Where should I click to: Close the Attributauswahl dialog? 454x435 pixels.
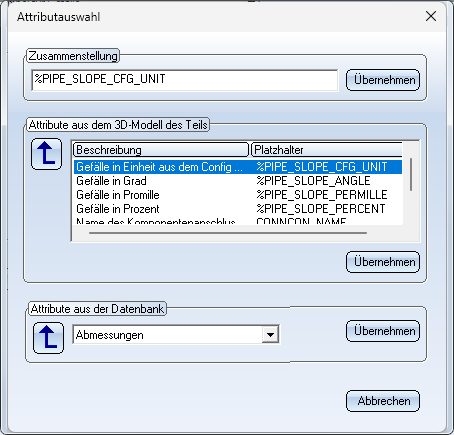431,16
